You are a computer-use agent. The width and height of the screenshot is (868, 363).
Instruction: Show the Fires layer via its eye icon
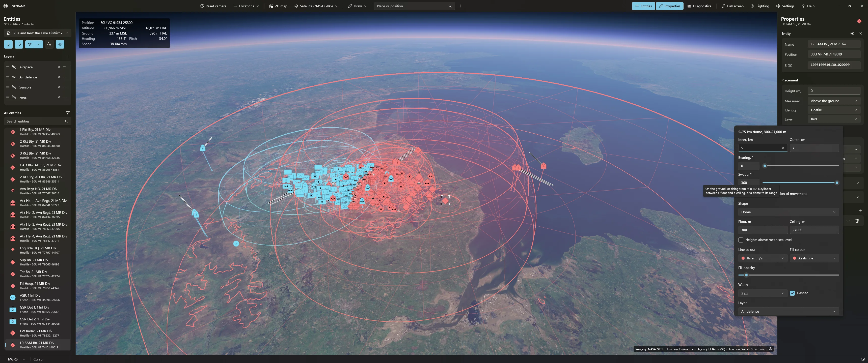pos(14,97)
